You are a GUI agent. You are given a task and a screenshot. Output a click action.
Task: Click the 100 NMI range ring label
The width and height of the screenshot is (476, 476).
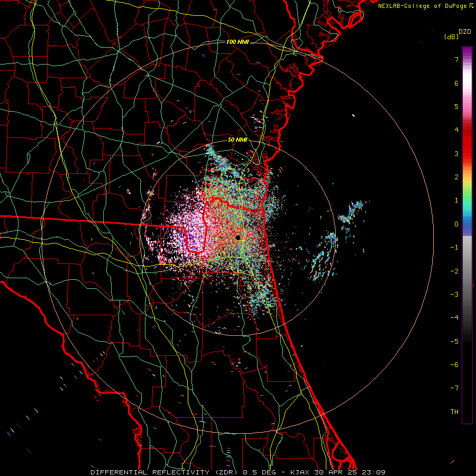(237, 42)
